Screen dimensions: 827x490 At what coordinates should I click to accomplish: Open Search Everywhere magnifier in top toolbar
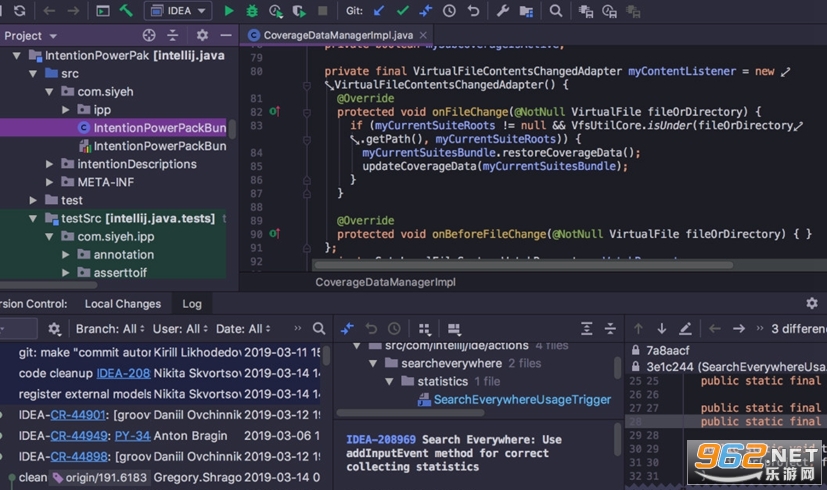pyautogui.click(x=555, y=11)
